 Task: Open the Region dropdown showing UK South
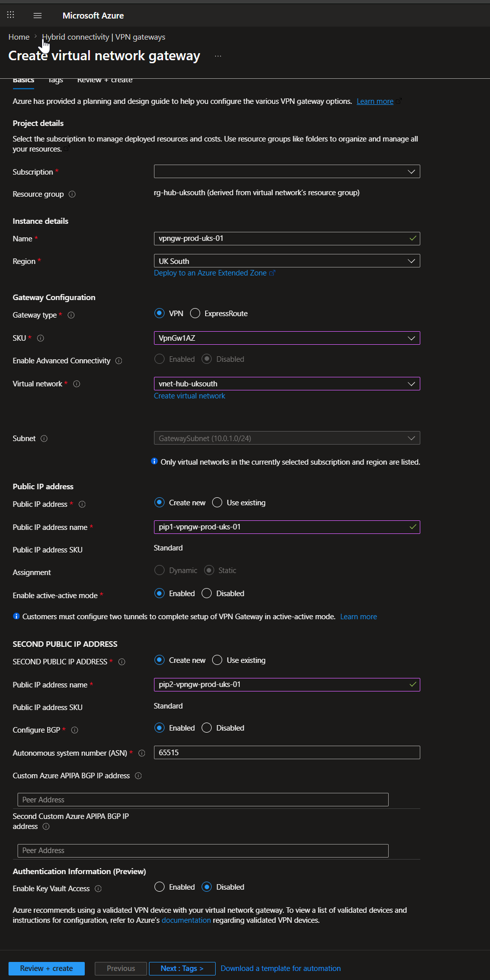[x=287, y=261]
